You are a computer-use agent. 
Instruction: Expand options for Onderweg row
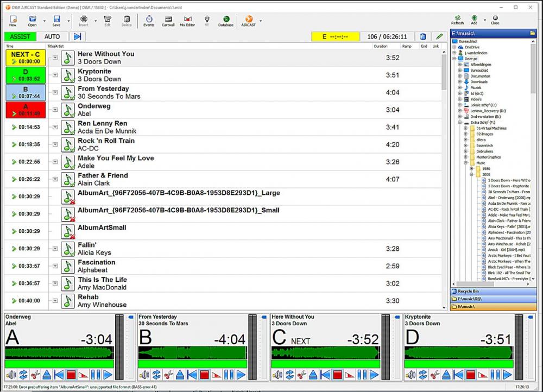click(x=55, y=110)
